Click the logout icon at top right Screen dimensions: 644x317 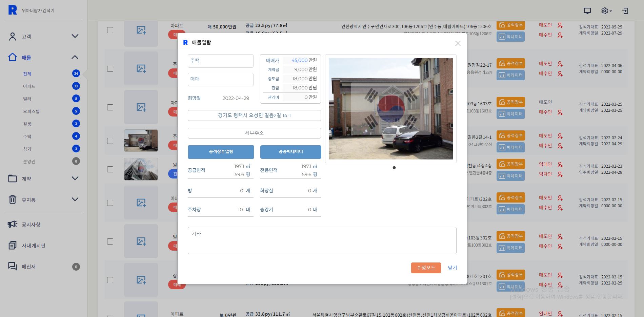[625, 11]
